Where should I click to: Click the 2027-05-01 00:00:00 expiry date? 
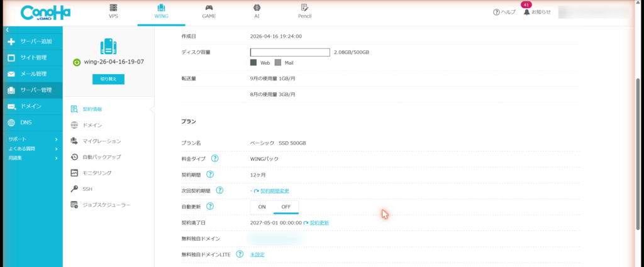pyautogui.click(x=275, y=222)
